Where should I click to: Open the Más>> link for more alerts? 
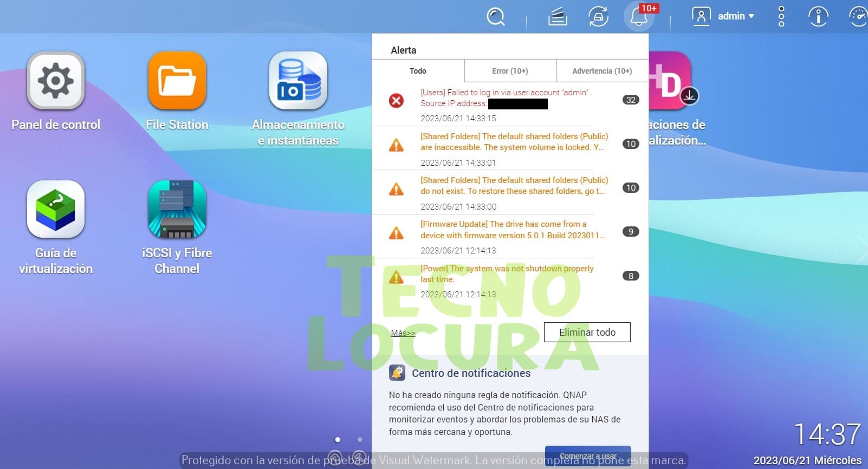403,333
